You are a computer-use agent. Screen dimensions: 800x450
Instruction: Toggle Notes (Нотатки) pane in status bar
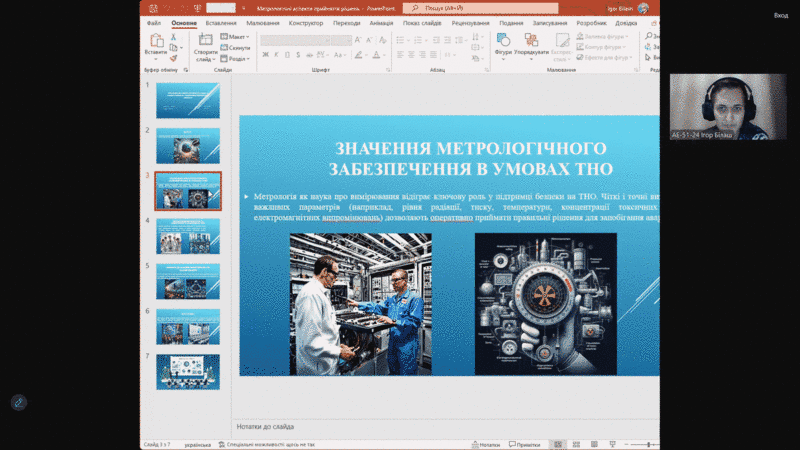486,444
